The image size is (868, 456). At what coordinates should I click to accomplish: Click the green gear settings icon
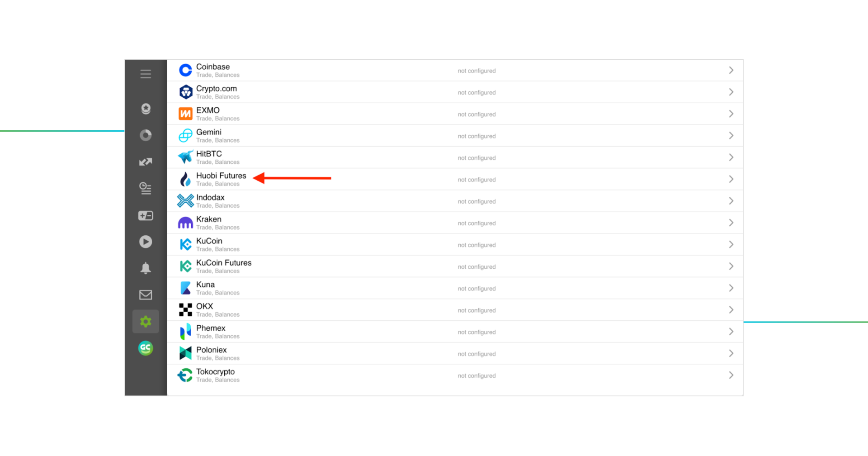pyautogui.click(x=146, y=322)
